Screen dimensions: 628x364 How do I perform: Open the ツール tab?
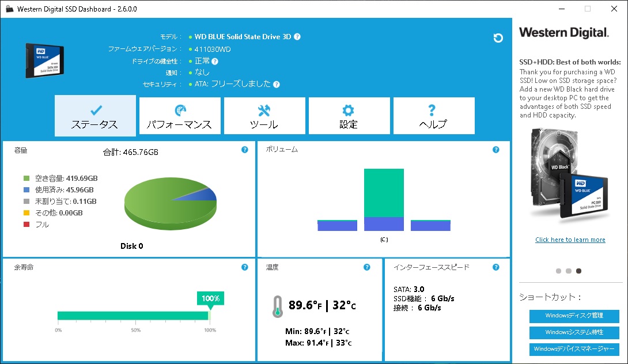tap(264, 116)
